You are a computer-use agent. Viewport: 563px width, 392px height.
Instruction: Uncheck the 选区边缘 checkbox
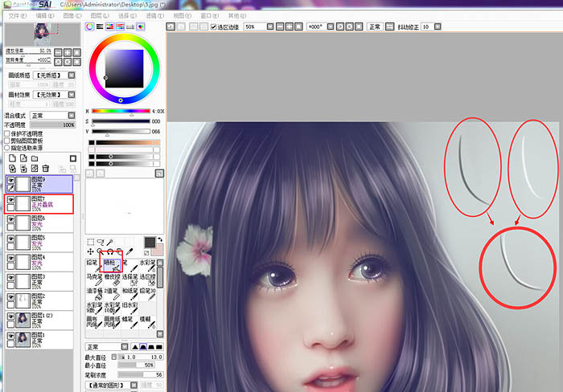pos(213,27)
